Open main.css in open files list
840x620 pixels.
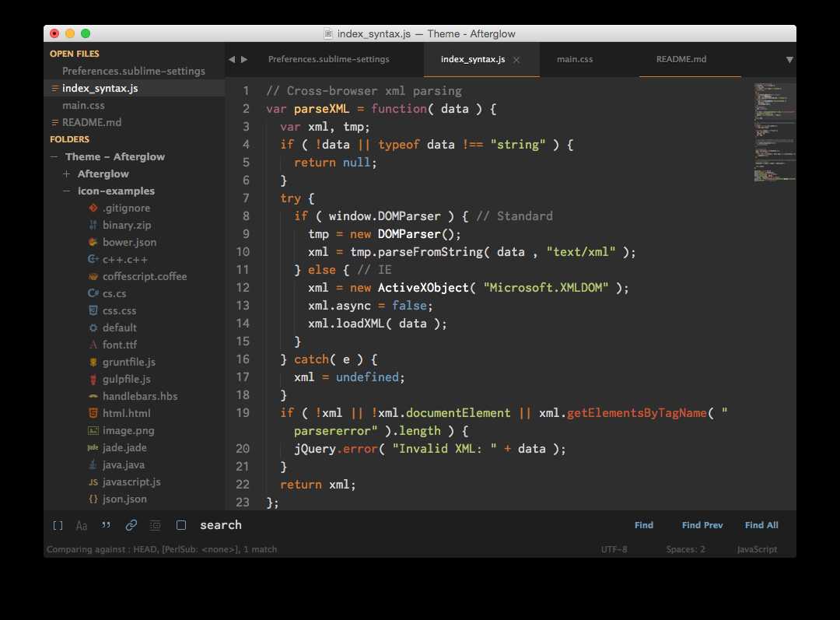click(135, 106)
